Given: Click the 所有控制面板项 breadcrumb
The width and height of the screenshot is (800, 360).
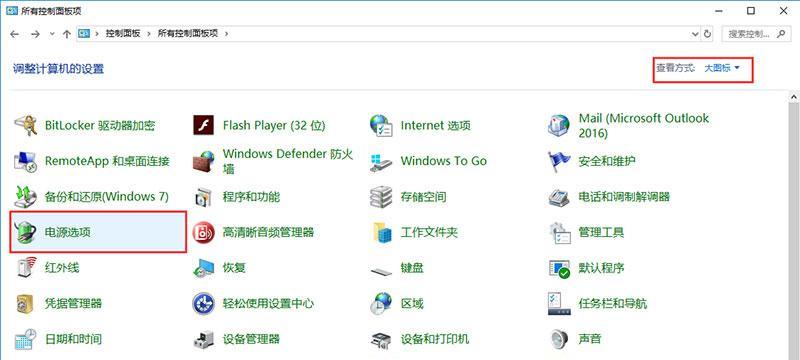Looking at the screenshot, I should click(x=188, y=34).
